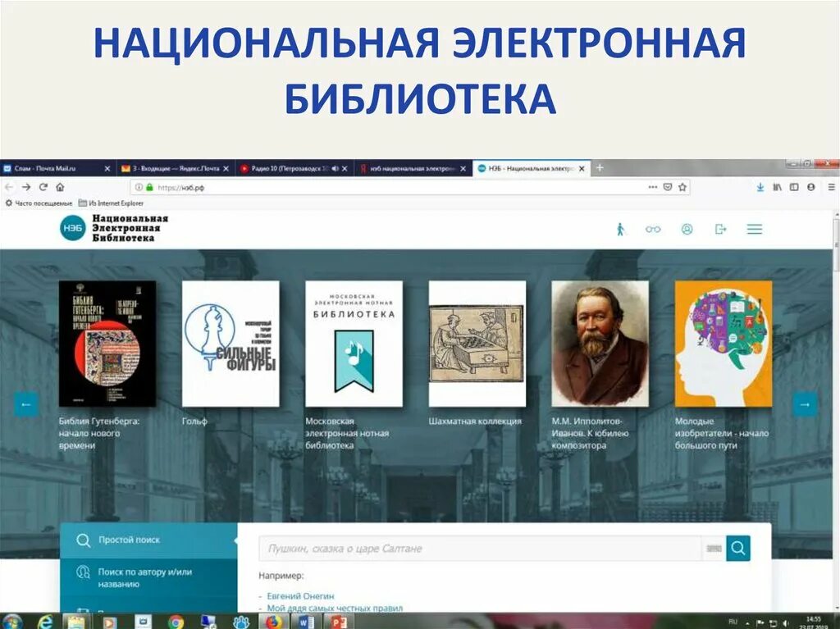Viewport: 840px width, 629px height.
Task: Reload the page with refresh icon
Action: click(x=43, y=187)
